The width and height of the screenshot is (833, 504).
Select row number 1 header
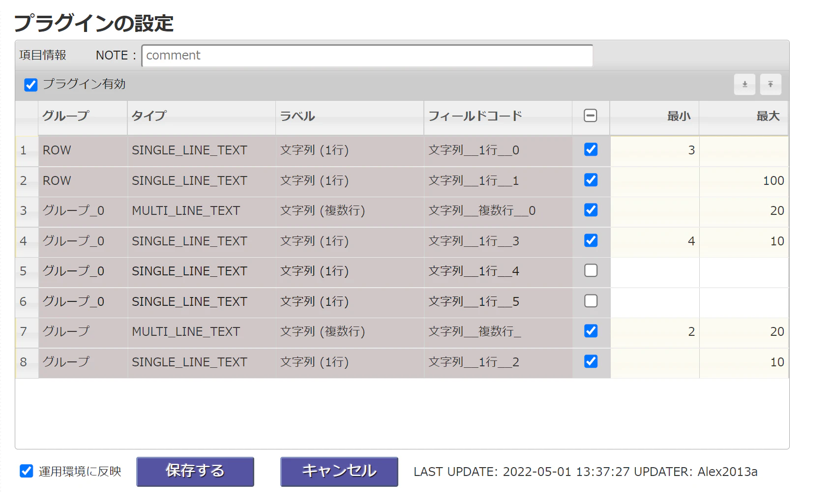point(27,150)
